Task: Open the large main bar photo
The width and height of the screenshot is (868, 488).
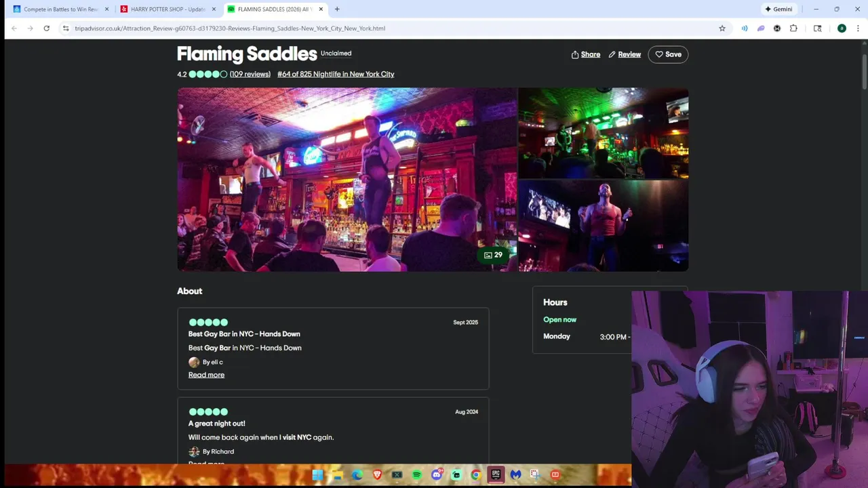Action: pyautogui.click(x=347, y=180)
